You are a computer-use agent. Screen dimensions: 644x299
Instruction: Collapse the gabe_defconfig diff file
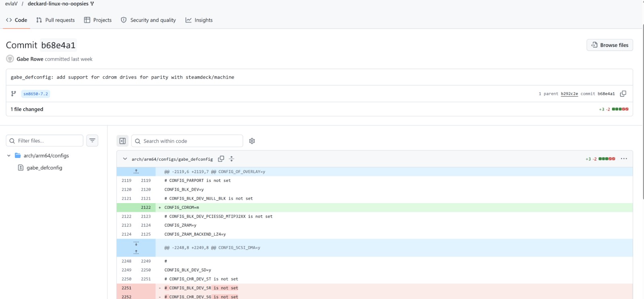(x=125, y=159)
